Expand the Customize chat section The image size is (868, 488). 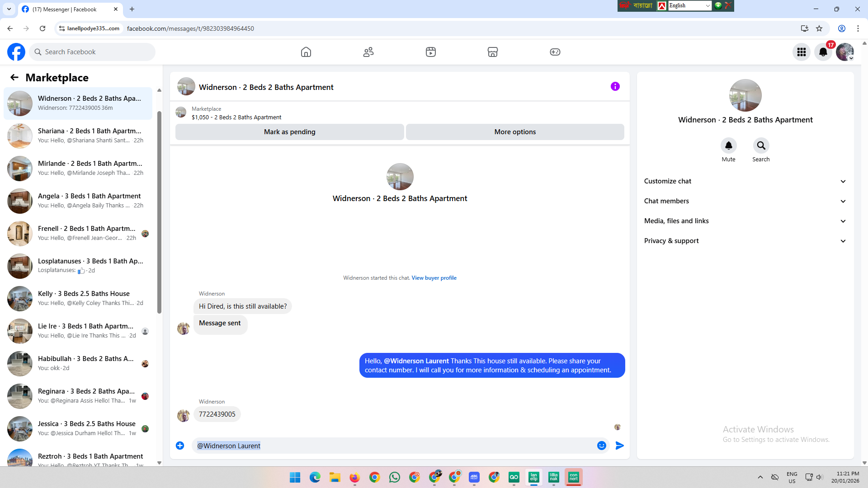point(745,181)
